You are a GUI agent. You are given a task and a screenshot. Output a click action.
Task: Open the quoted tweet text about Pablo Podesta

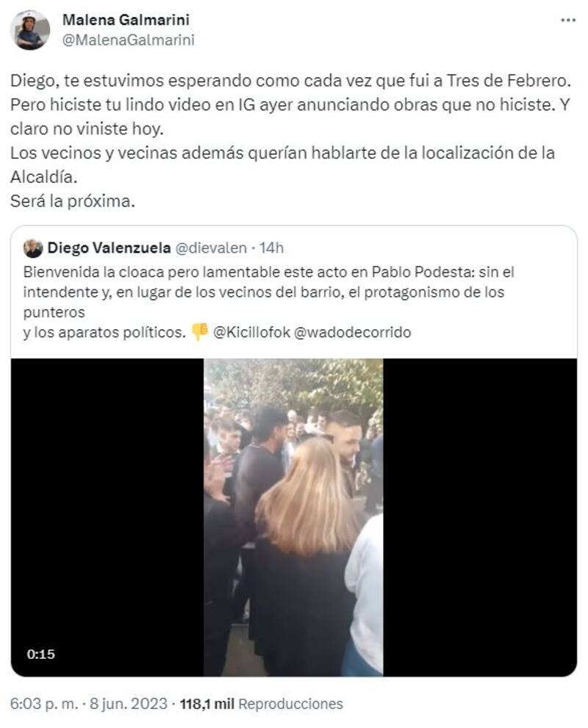pyautogui.click(x=269, y=302)
